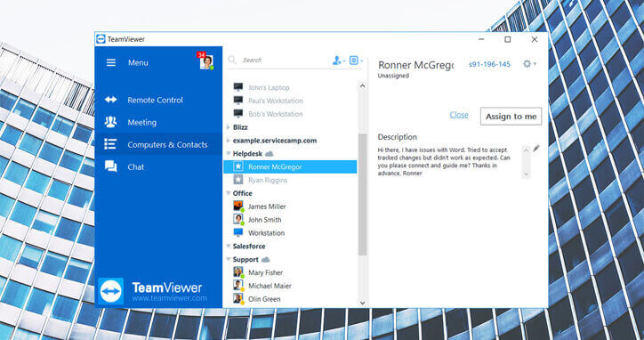The height and width of the screenshot is (340, 644).
Task: Select Ryan Riggins service case
Action: 290,180
